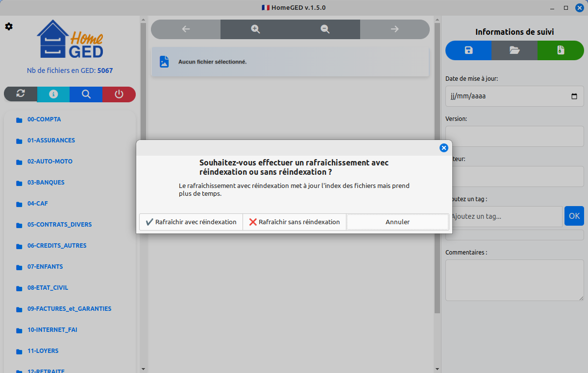588x373 pixels.
Task: Click the open folder icon button
Action: tap(514, 50)
